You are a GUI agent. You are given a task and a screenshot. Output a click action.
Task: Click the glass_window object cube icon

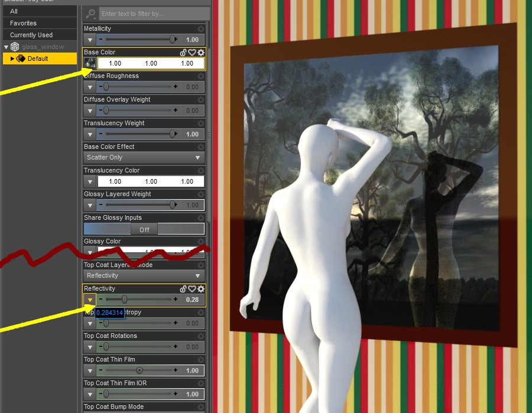pyautogui.click(x=15, y=47)
